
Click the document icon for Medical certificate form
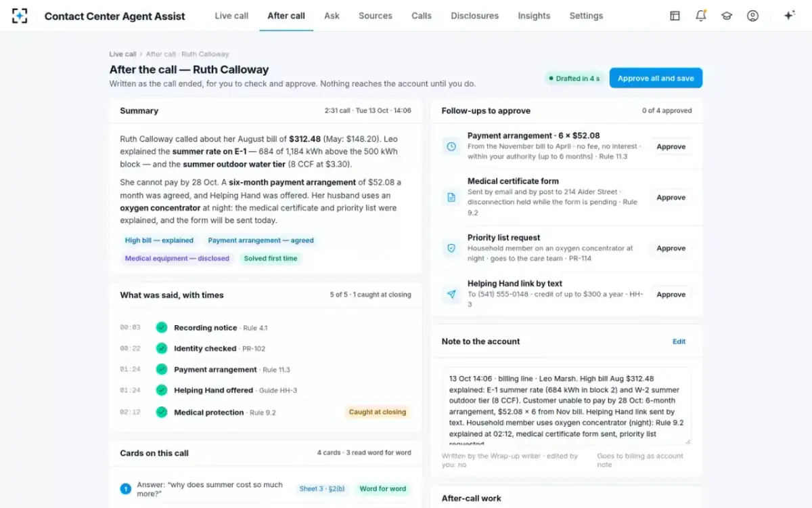click(x=451, y=197)
